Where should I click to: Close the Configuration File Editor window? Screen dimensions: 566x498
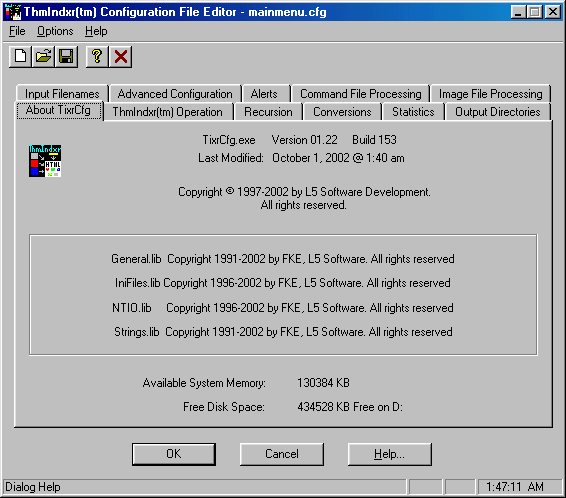pos(553,12)
